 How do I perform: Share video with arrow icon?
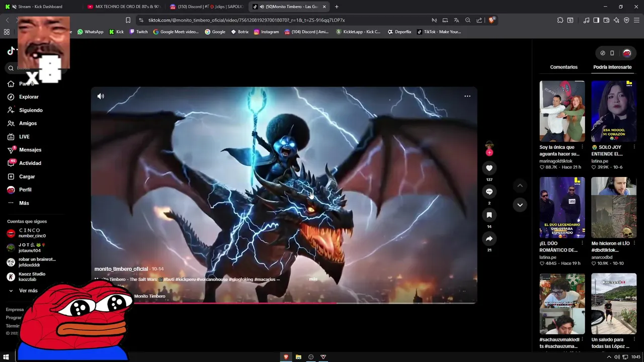[x=489, y=239]
